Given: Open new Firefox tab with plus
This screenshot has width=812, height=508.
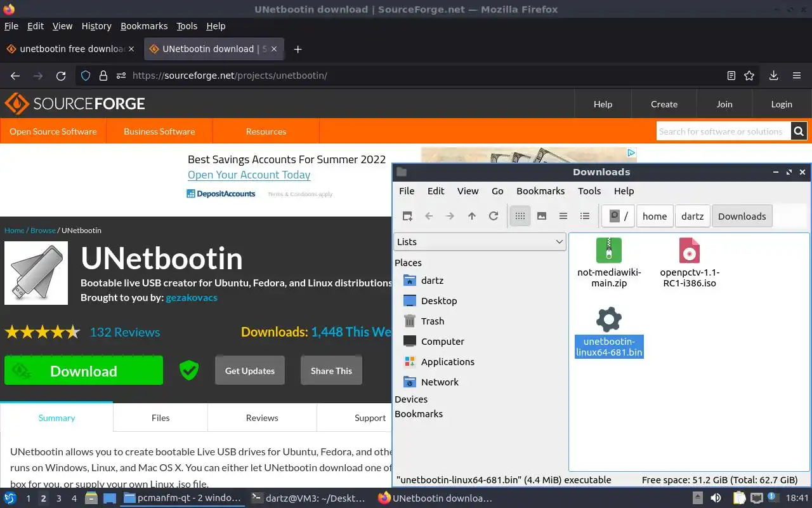Looking at the screenshot, I should pyautogui.click(x=298, y=49).
